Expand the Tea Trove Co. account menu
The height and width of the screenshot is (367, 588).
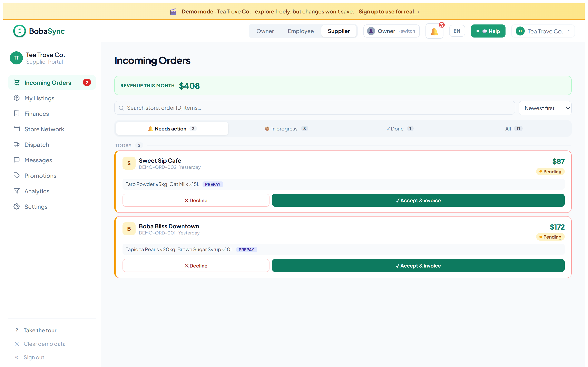(x=543, y=31)
